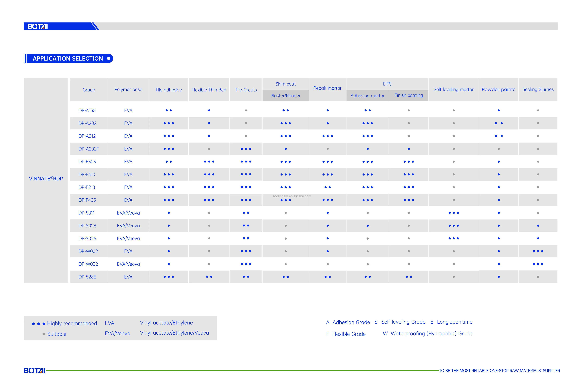Screen dimensions: 584x392
Task: Click the Waterproofing (Hydrophbic) Grade legend text
Action: pyautogui.click(x=431, y=334)
